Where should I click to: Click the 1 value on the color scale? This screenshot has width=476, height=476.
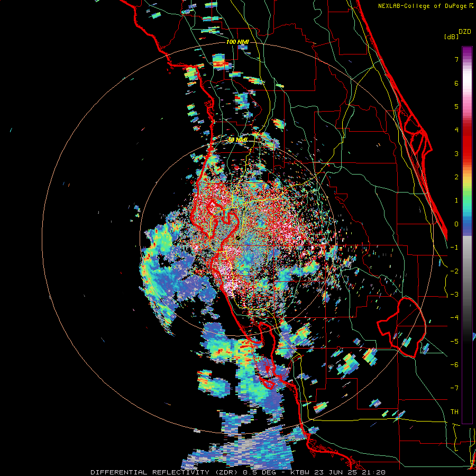(456, 200)
